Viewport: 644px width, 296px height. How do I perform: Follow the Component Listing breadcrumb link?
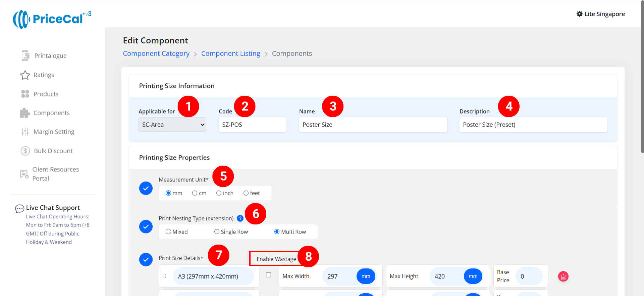coord(230,53)
